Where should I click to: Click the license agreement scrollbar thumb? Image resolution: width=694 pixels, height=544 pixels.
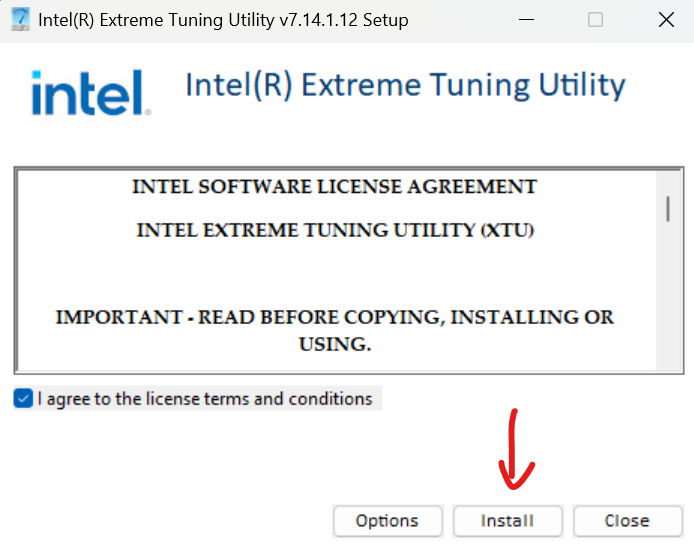click(668, 208)
